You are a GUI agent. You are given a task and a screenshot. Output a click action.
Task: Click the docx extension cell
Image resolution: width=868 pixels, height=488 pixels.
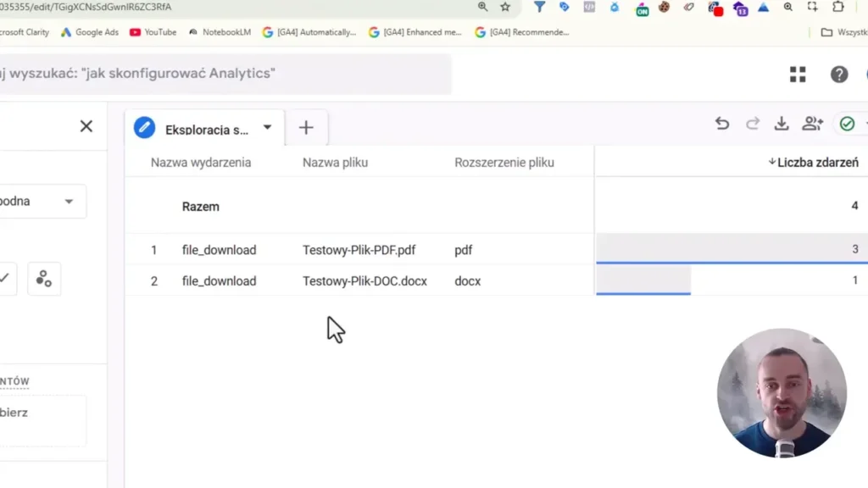pyautogui.click(x=468, y=281)
